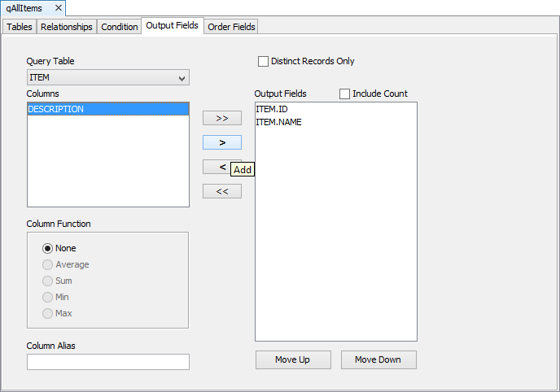The image size is (560, 392).
Task: Click the remove selected field (<) button
Action: 217,167
